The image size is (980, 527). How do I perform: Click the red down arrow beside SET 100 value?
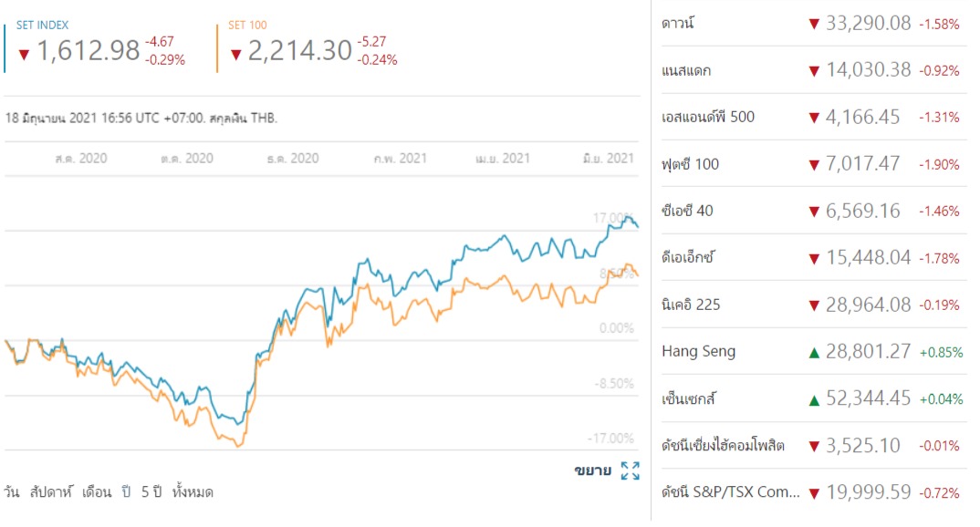tap(235, 53)
